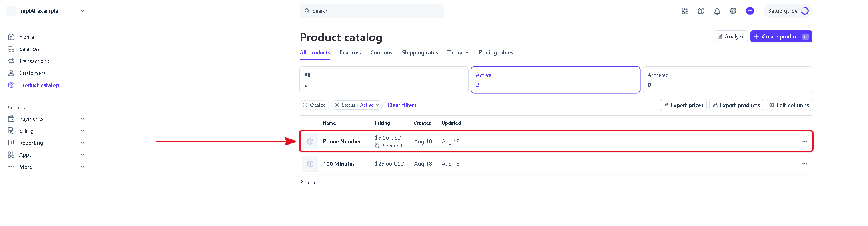The height and width of the screenshot is (226, 868).
Task: Expand the More section chevron
Action: pyautogui.click(x=82, y=167)
